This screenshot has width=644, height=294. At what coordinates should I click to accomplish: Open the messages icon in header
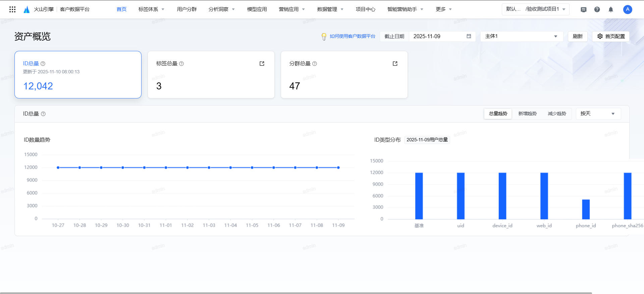click(584, 9)
